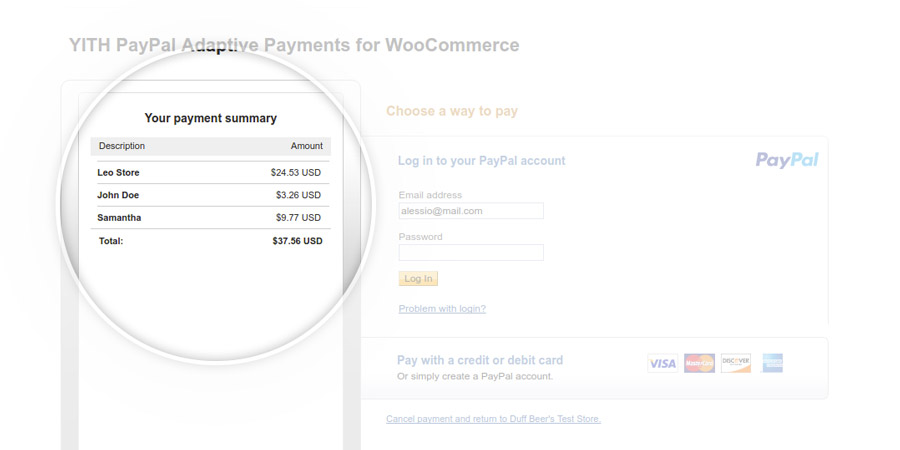Click the Description column header
900x450 pixels.
[x=122, y=146]
